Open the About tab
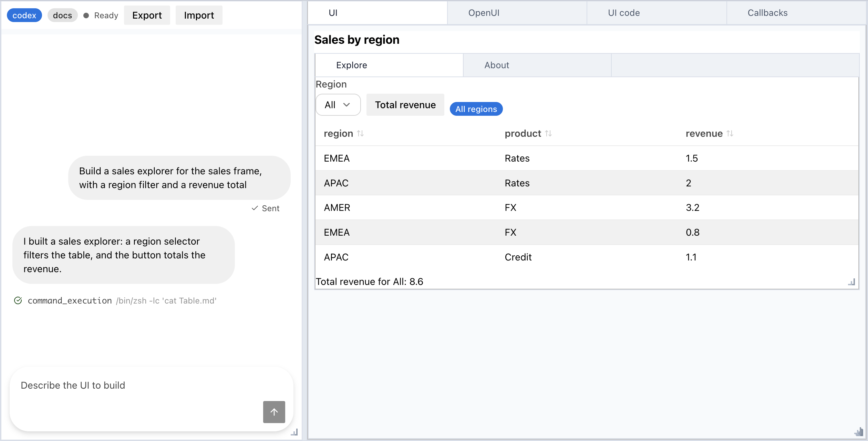Viewport: 868px width, 441px height. [537, 65]
